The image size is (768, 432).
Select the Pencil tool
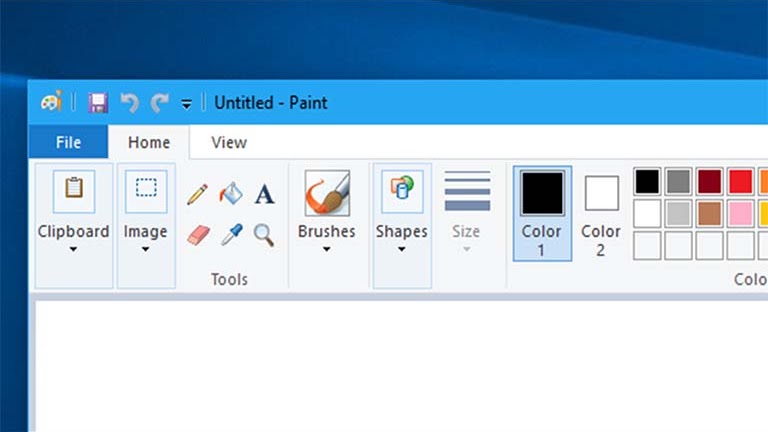coord(197,194)
